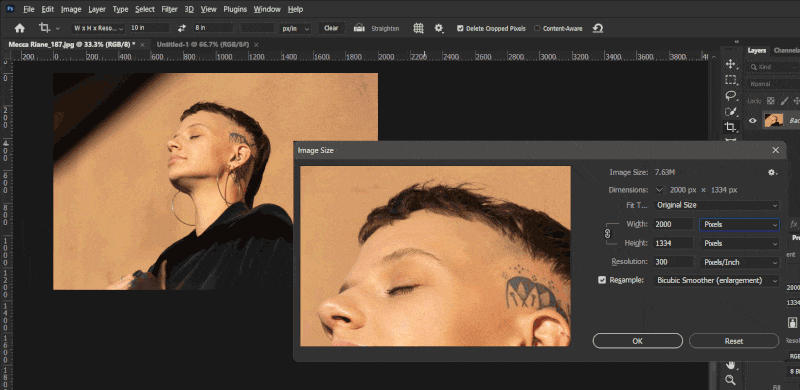The width and height of the screenshot is (800, 390).
Task: Open Image Size dialog gear menu
Action: (772, 173)
